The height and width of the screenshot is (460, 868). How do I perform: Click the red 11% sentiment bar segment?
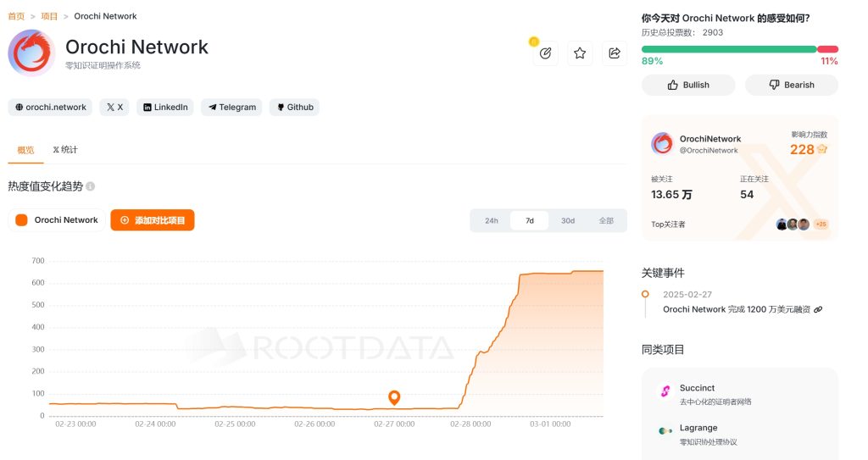(x=828, y=49)
